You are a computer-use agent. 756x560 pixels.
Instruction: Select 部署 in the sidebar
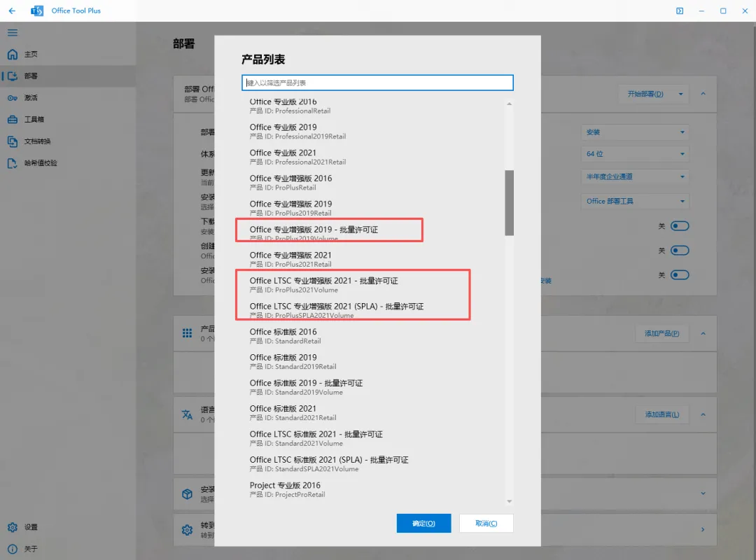click(x=68, y=76)
